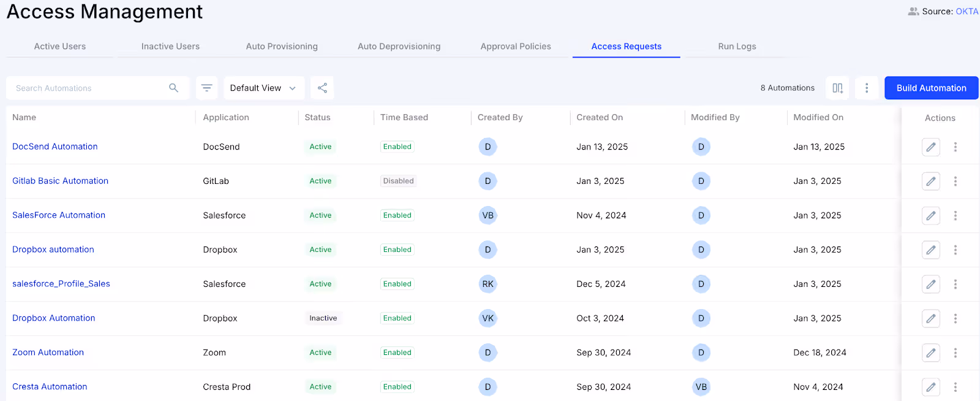980x401 pixels.
Task: Open the Gitlab Basic Automation link
Action: pyautogui.click(x=60, y=181)
